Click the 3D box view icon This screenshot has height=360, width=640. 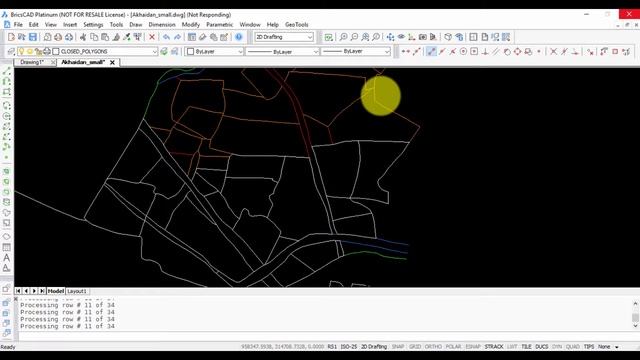pos(448,37)
